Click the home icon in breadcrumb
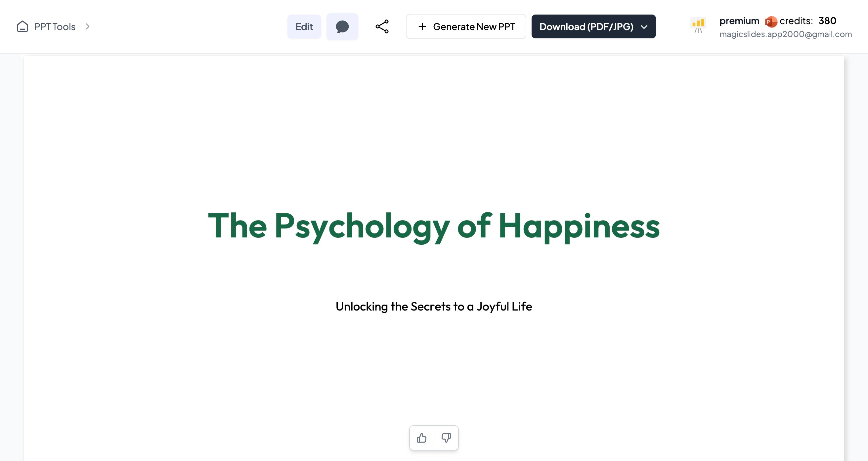868x461 pixels. click(x=22, y=26)
